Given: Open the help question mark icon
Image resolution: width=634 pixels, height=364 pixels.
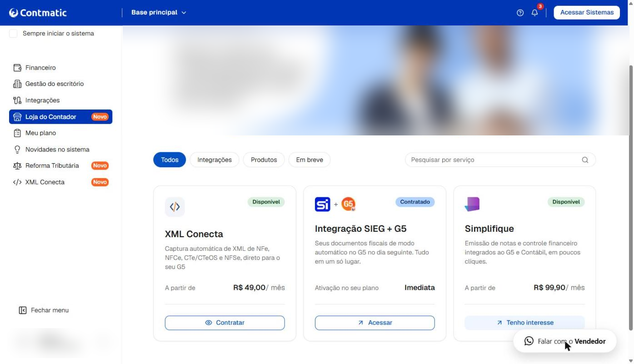Looking at the screenshot, I should click(520, 13).
